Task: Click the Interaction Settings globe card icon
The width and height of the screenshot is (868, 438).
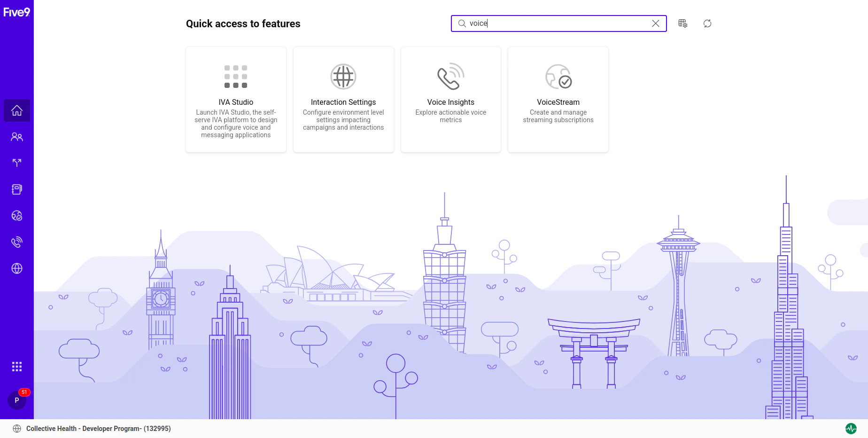Action: [343, 77]
